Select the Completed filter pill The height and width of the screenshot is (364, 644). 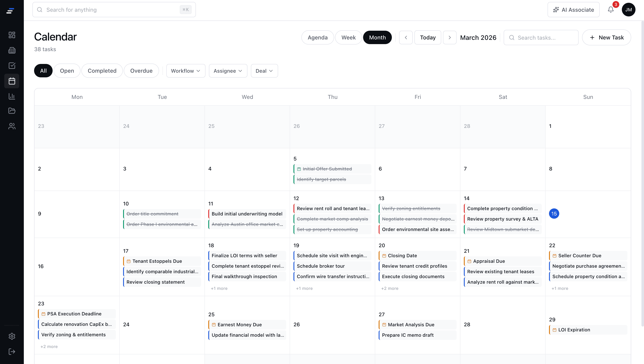102,71
